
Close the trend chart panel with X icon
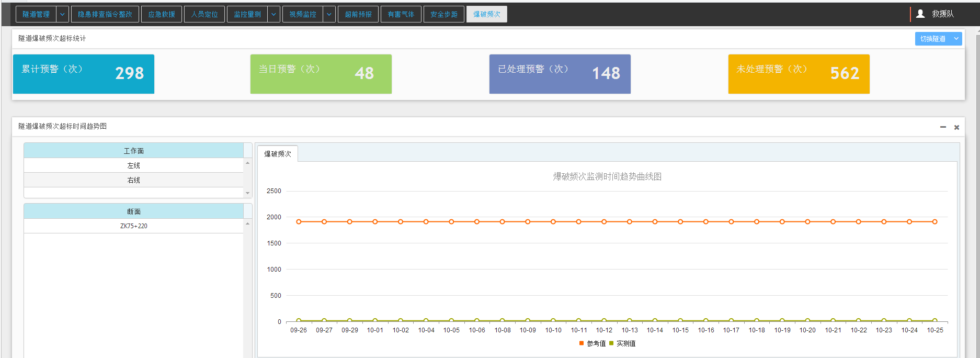[956, 127]
